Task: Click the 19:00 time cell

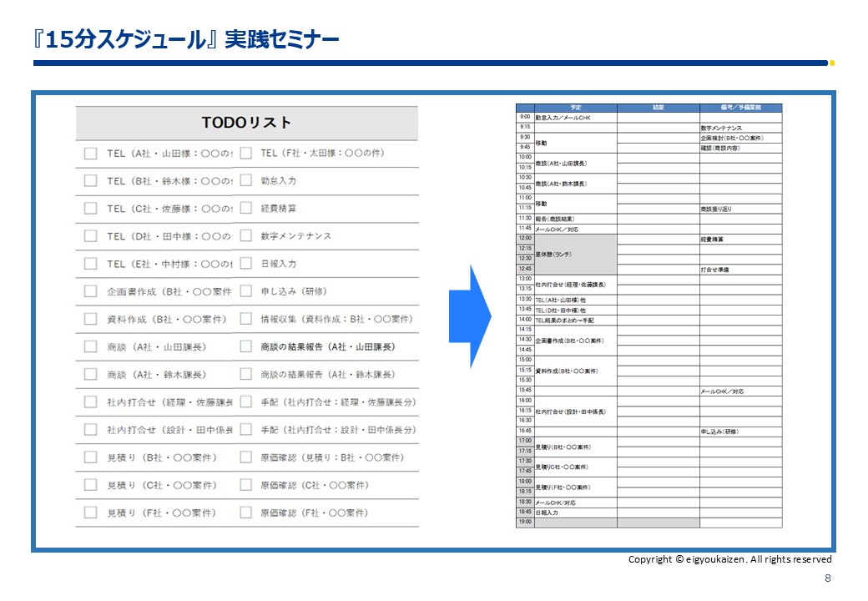Action: 525,523
